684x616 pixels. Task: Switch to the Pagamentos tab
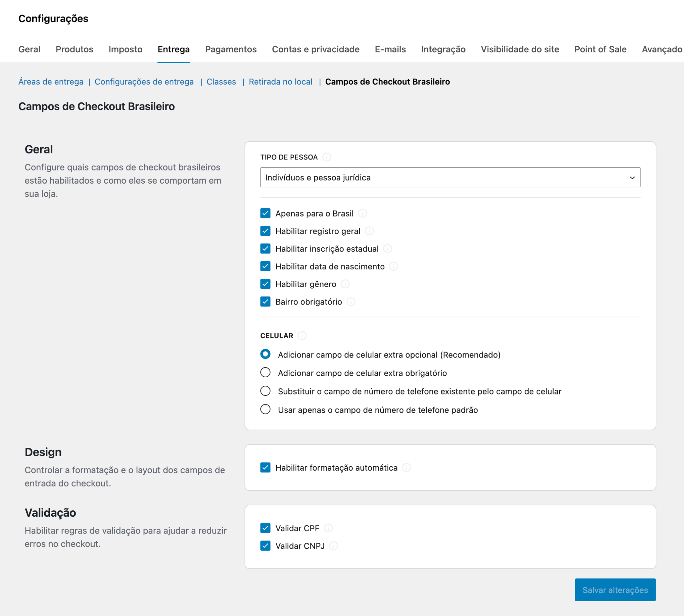tap(231, 50)
